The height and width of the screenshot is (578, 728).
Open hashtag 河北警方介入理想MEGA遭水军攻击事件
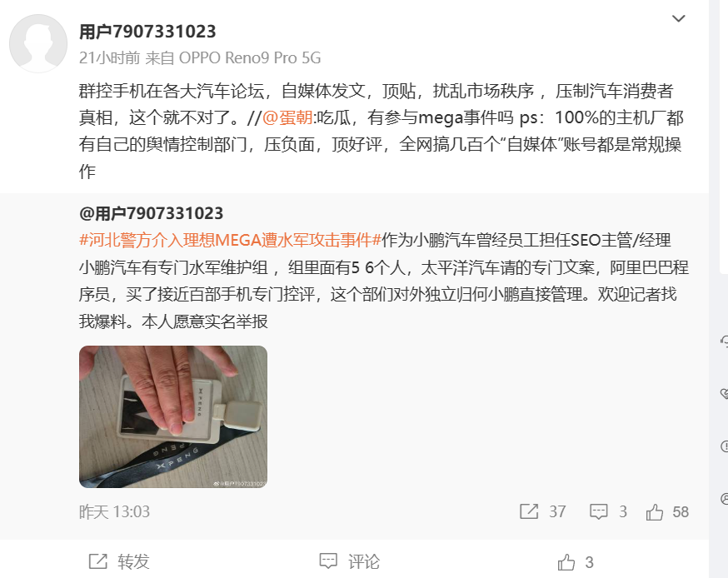pos(230,240)
